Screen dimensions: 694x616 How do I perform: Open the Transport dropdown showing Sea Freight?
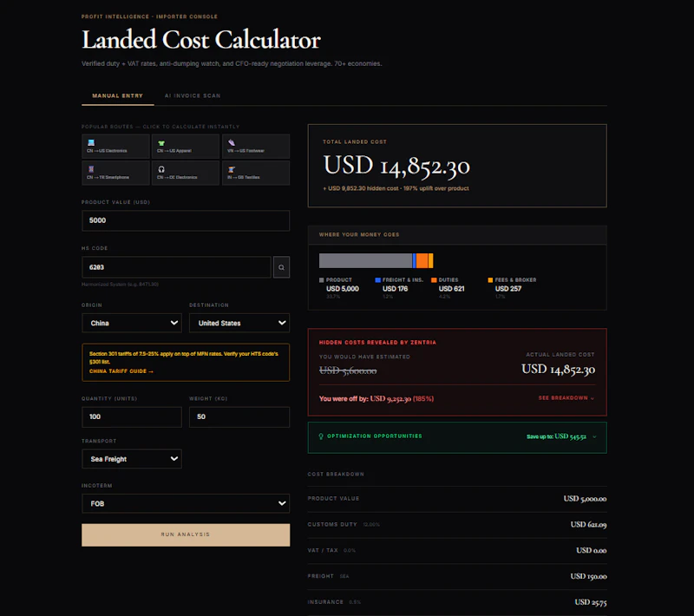point(132,459)
